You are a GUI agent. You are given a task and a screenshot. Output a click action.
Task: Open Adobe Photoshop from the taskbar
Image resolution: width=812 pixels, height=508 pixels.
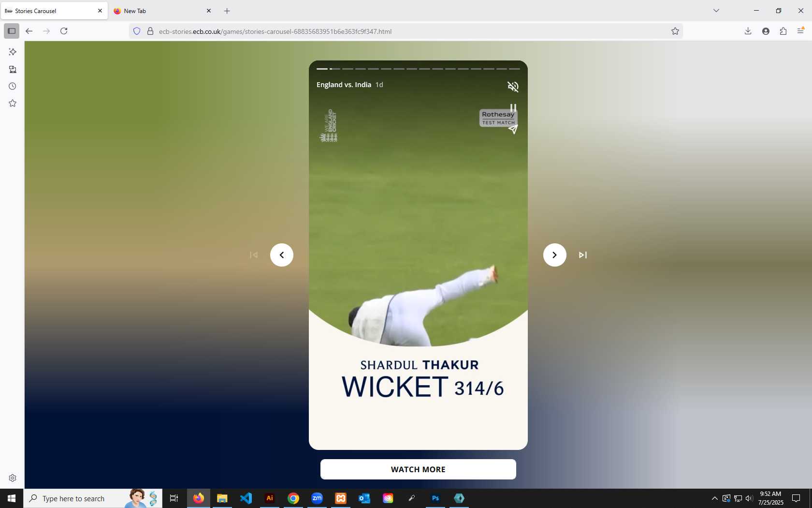[x=435, y=498]
